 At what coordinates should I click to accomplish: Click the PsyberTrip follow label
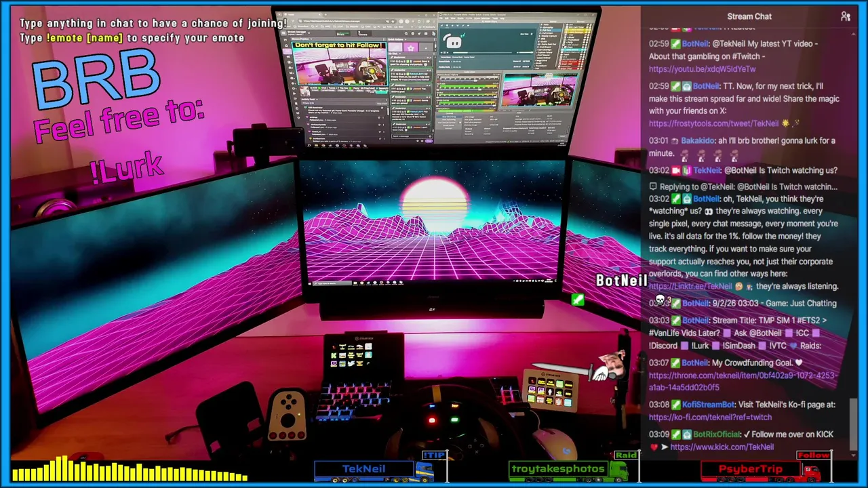751,469
